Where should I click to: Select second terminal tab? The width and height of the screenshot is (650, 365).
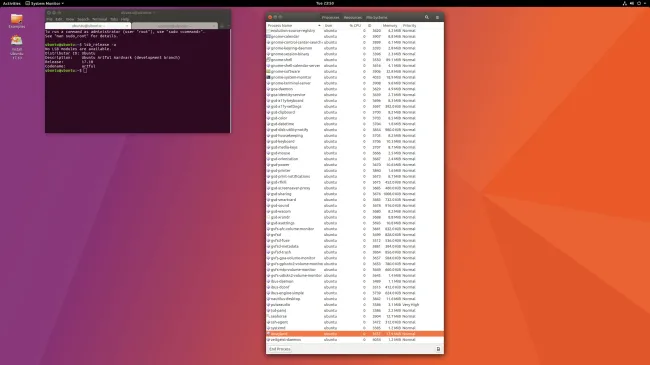coord(175,26)
